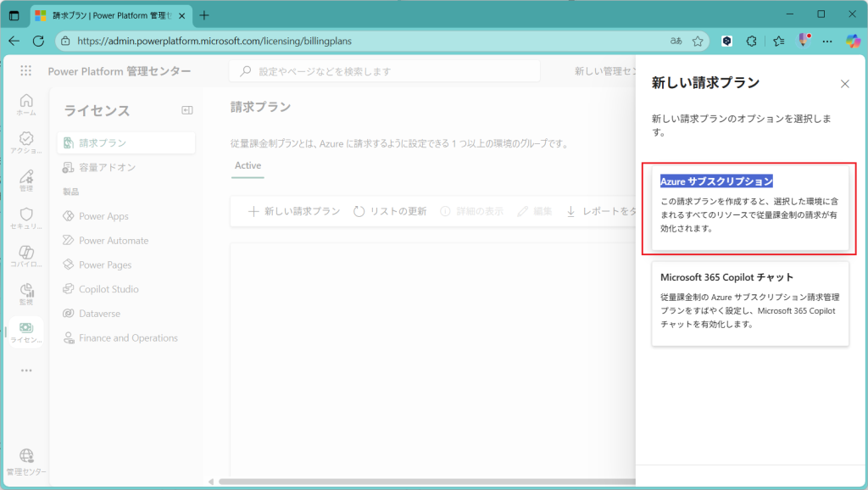Open the Copilot sidebar icon
This screenshot has width=868, height=490.
point(853,41)
